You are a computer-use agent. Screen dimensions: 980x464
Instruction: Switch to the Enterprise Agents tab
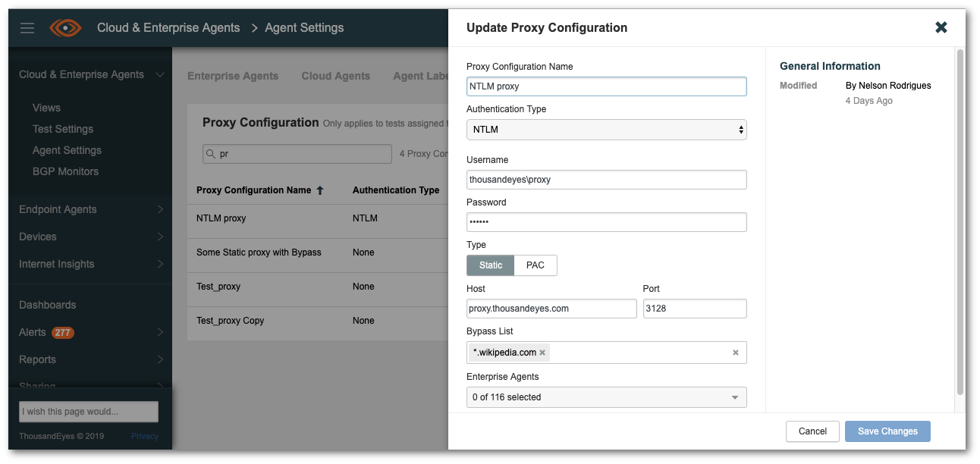click(x=233, y=76)
